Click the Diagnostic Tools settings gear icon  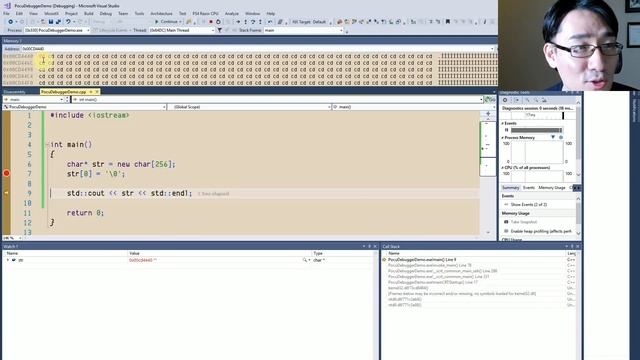tap(505, 100)
